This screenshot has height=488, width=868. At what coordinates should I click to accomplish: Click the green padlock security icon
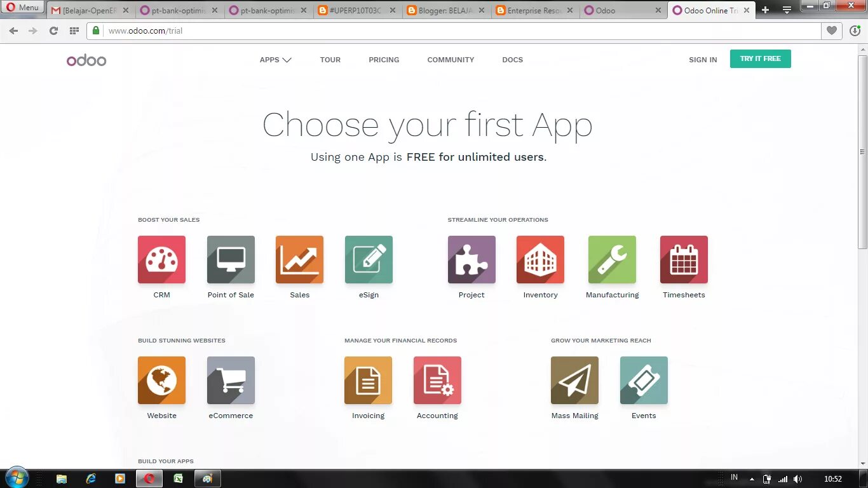(x=96, y=30)
